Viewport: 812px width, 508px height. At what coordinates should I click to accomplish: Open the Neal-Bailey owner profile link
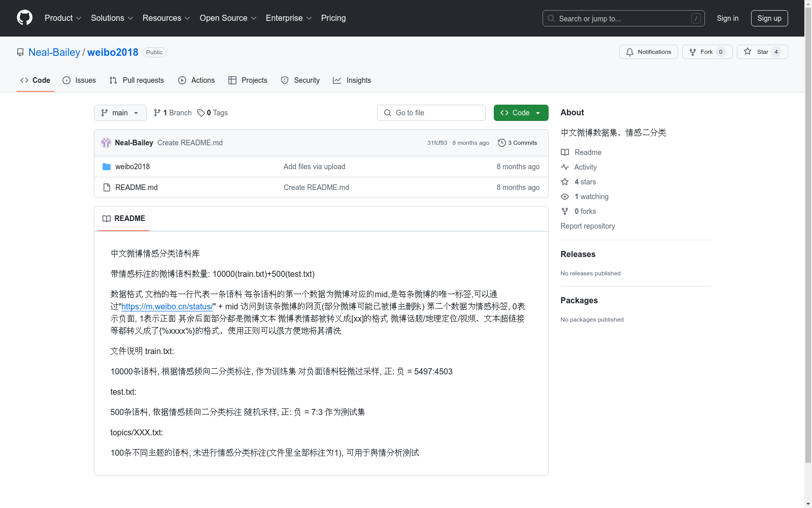(54, 52)
